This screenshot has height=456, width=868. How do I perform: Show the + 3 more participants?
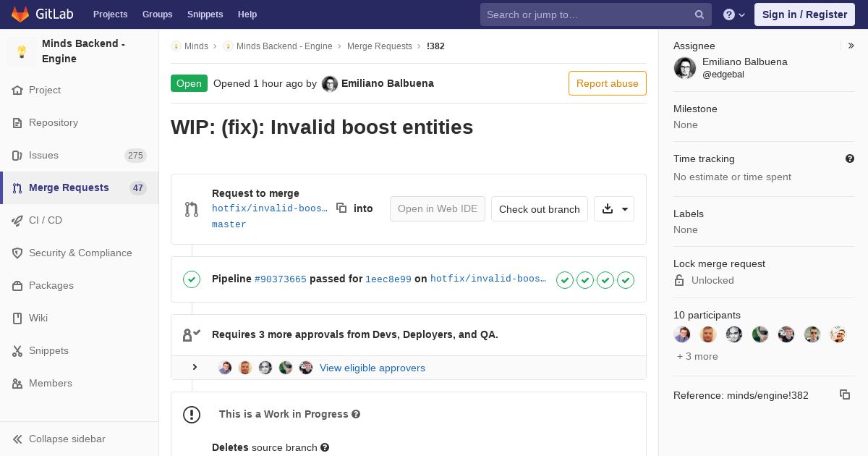[x=697, y=356]
